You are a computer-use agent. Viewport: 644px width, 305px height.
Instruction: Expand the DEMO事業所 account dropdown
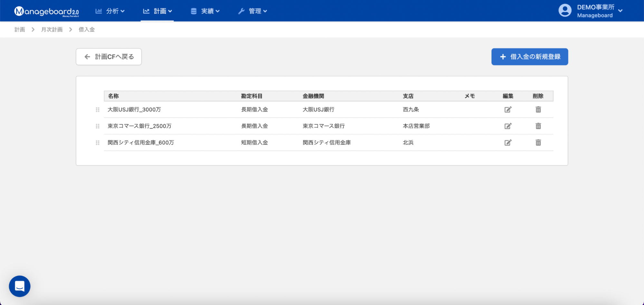[x=620, y=11]
